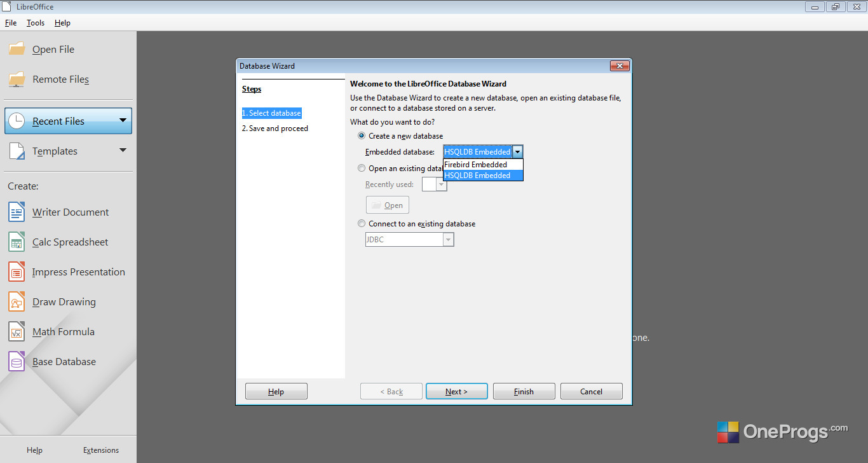Open the File menu
868x463 pixels.
pos(11,23)
